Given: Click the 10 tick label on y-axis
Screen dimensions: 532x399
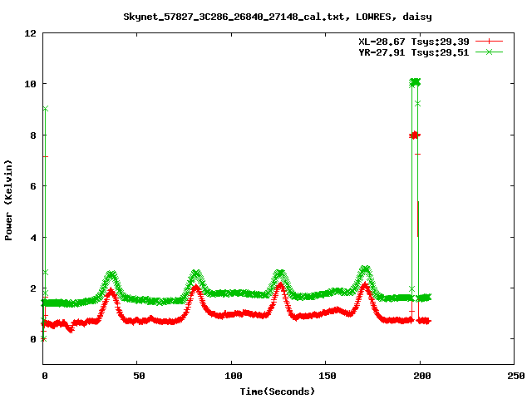Looking at the screenshot, I should (30, 84).
